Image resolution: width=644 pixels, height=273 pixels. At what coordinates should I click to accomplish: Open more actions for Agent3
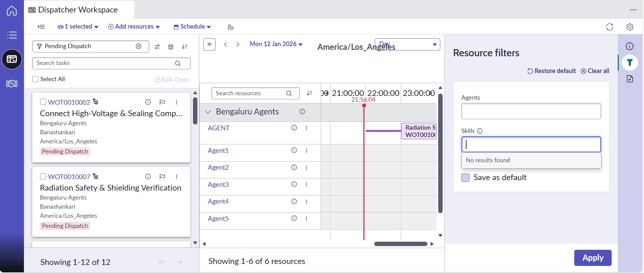307,184
